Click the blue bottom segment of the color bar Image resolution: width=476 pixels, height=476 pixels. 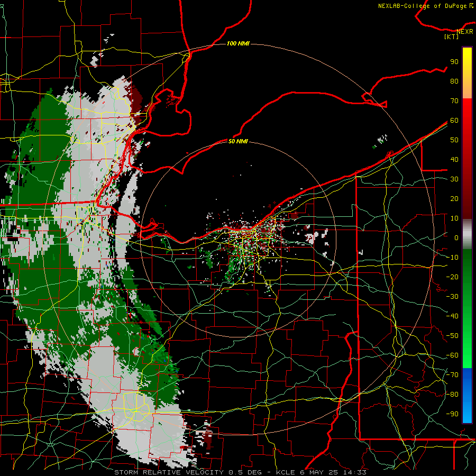[467, 395]
